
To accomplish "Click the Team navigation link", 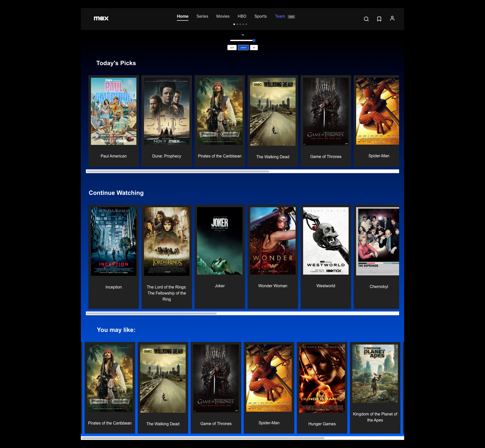I will point(280,16).
